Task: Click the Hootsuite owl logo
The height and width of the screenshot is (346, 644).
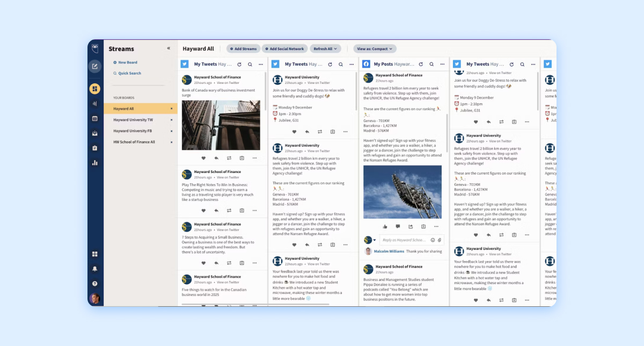Action: click(95, 48)
